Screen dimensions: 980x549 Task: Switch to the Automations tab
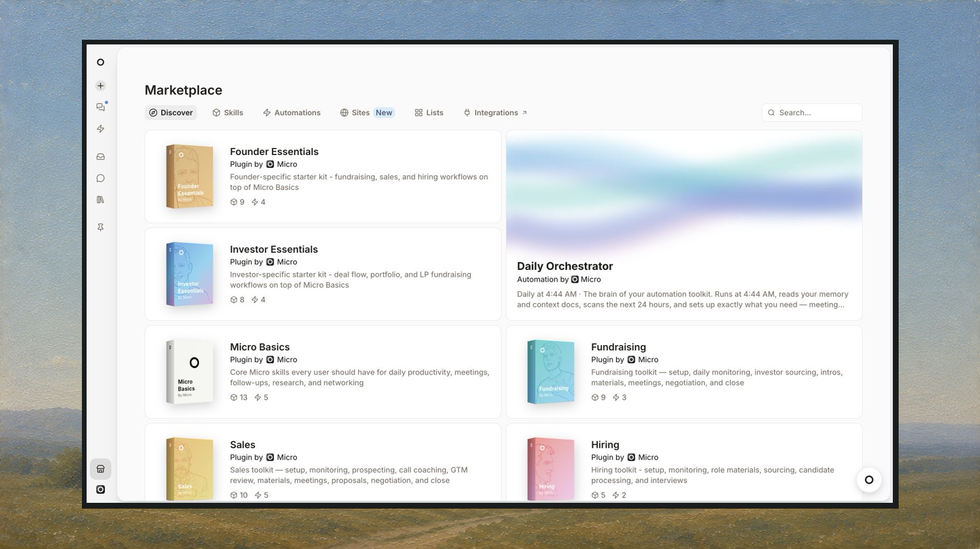coord(291,113)
